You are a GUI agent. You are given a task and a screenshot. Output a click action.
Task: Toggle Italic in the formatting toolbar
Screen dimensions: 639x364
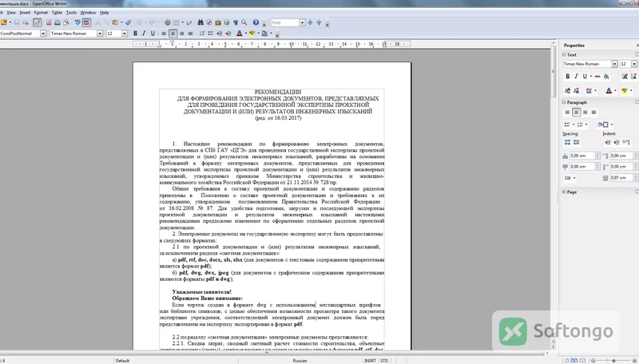[144, 34]
